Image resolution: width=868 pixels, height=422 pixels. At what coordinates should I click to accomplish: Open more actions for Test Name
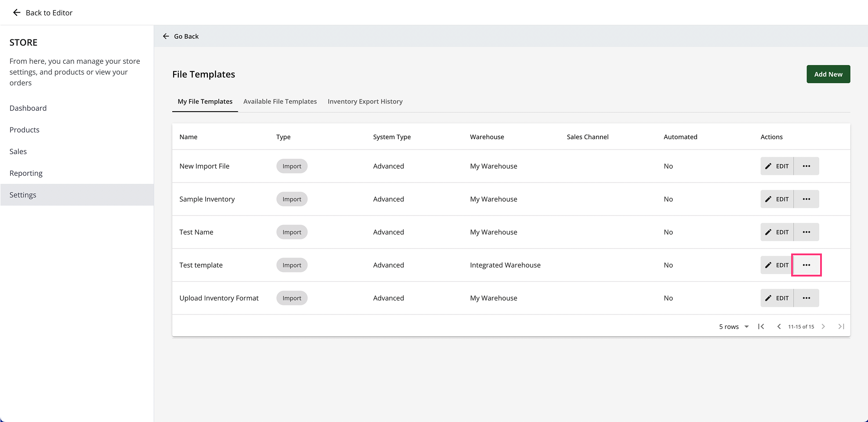pyautogui.click(x=807, y=232)
